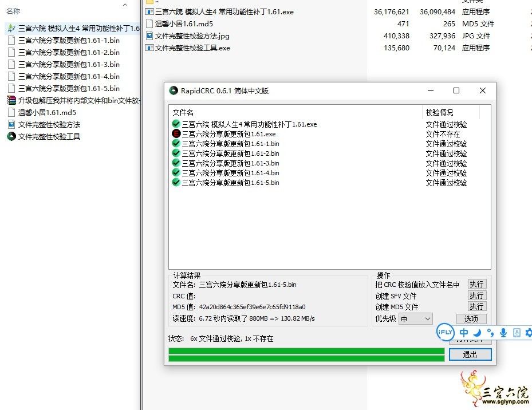Click green check icon for 常用功能性补丁1.61.exe in RapidCRC
Viewport: 532px width, 410px height.
pyautogui.click(x=176, y=124)
